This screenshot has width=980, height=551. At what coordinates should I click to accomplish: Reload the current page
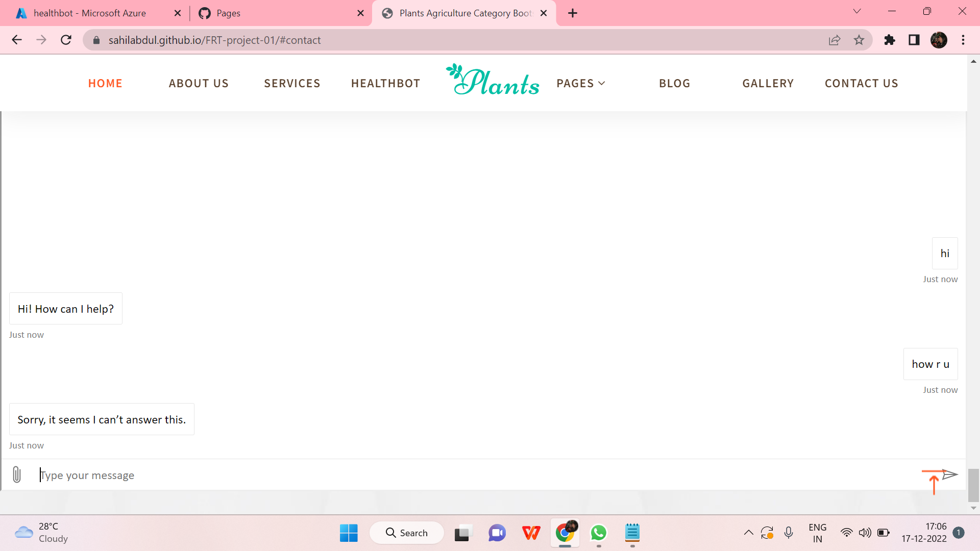point(66,40)
